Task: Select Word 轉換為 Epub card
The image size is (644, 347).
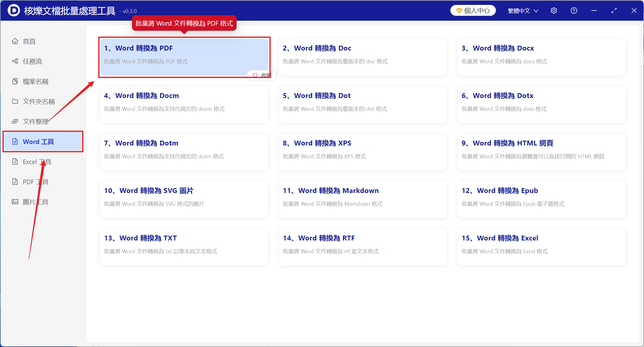Action: pos(542,200)
